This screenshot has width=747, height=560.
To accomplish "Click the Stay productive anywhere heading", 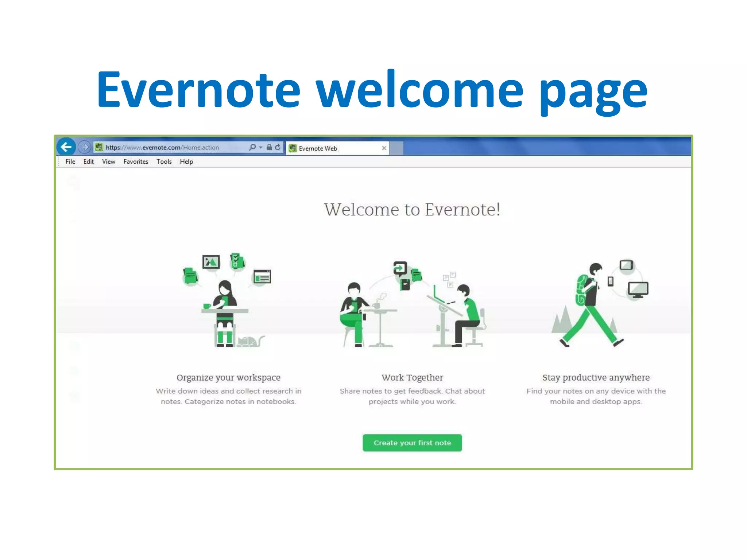I will pyautogui.click(x=596, y=377).
